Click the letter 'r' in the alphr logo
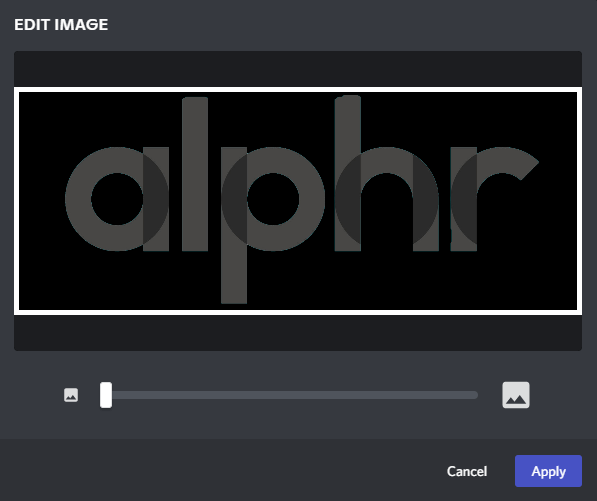The height and width of the screenshot is (501, 597). click(x=494, y=199)
